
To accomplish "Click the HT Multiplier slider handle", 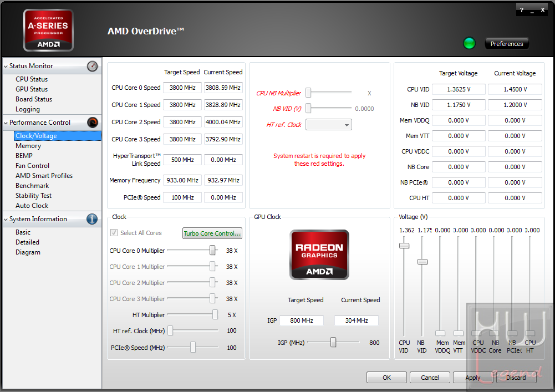I will (x=215, y=314).
